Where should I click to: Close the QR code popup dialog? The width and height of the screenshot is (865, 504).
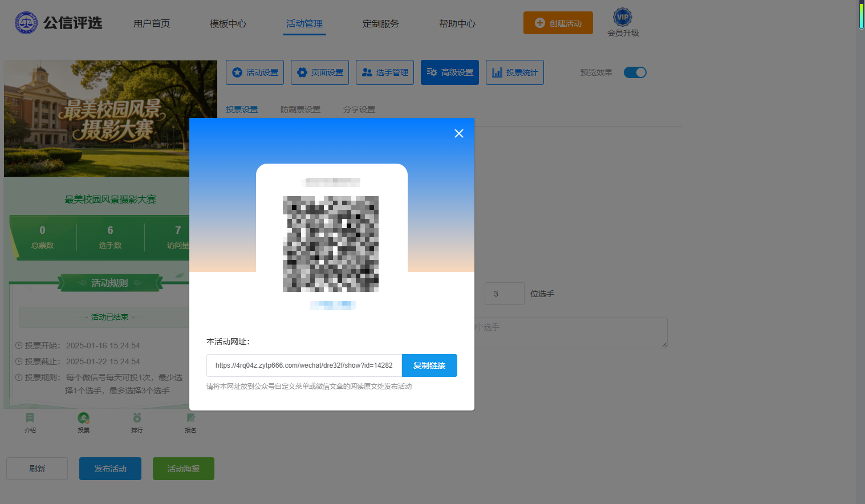tap(459, 133)
